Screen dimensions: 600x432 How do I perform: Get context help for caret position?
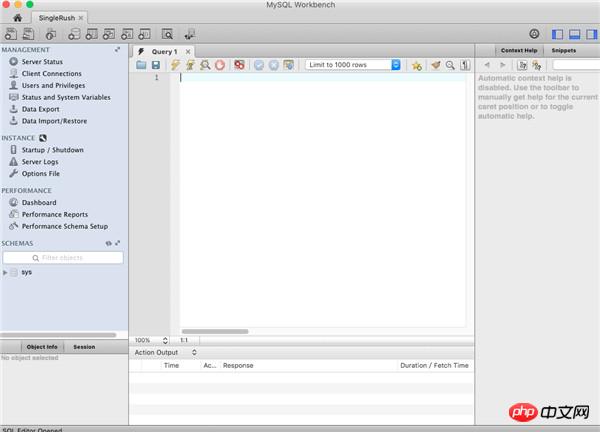522,65
